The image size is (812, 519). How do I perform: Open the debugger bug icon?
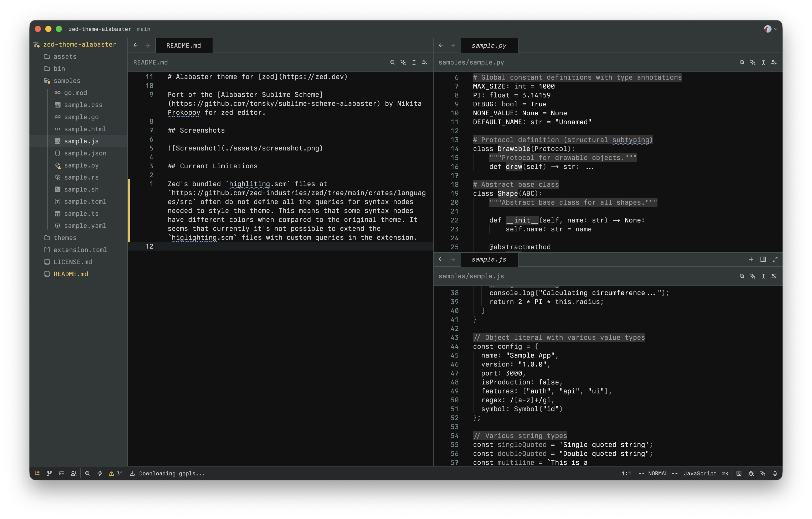pos(751,473)
